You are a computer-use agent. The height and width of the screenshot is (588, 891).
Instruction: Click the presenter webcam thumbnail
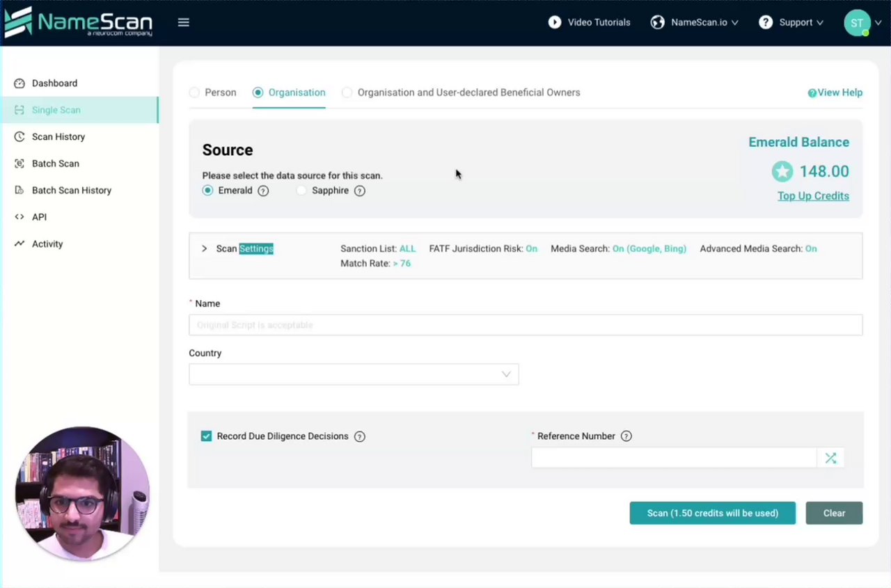pyautogui.click(x=82, y=494)
